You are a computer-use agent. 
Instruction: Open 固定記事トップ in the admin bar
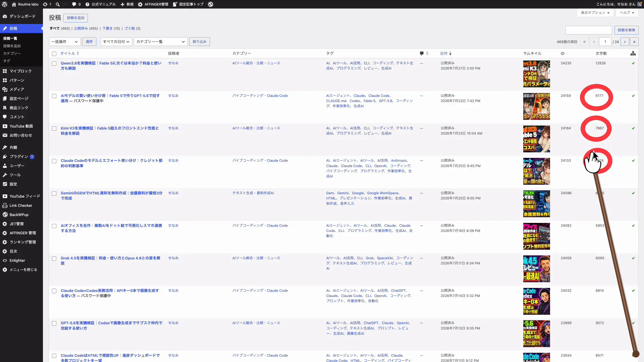pos(188,4)
